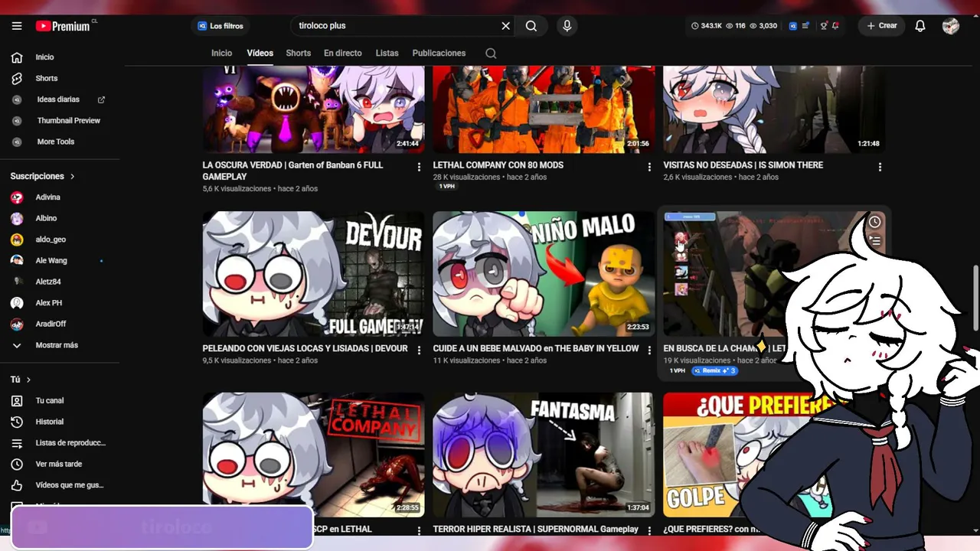Image resolution: width=980 pixels, height=551 pixels.
Task: Click the page vertical scrollbar
Action: (x=975, y=298)
